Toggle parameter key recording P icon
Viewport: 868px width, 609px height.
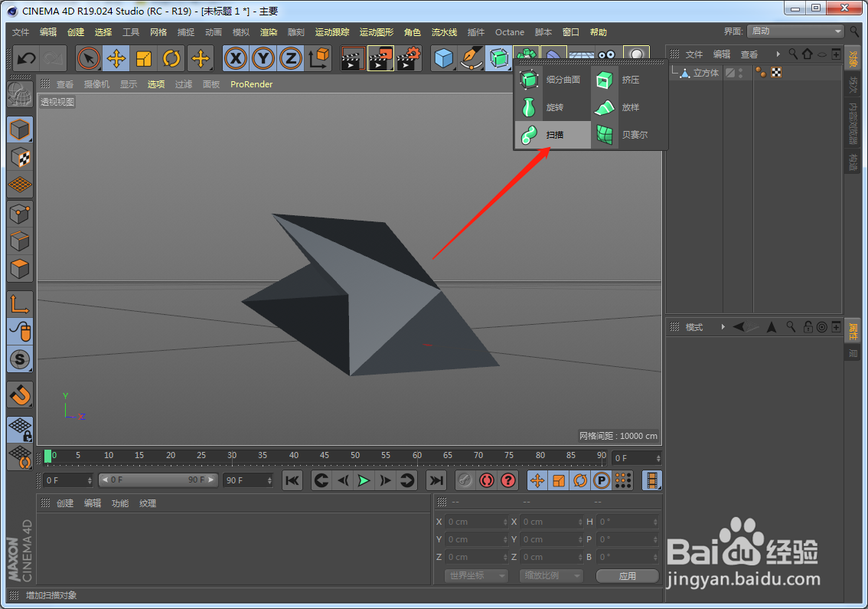[x=601, y=480]
